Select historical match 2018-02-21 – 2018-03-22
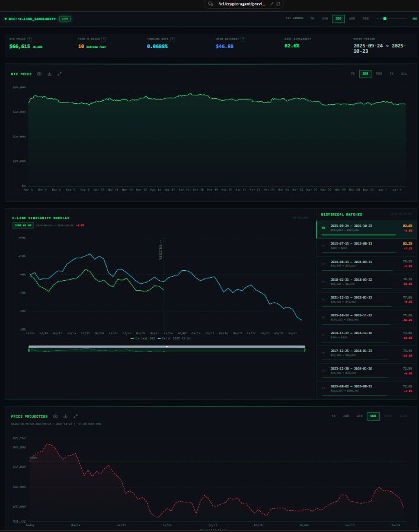 pyautogui.click(x=367, y=283)
